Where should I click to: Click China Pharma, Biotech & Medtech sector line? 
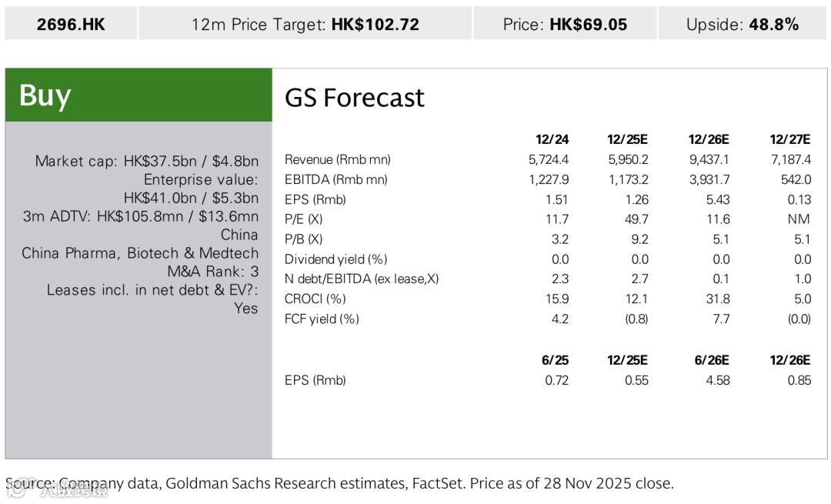(140, 253)
